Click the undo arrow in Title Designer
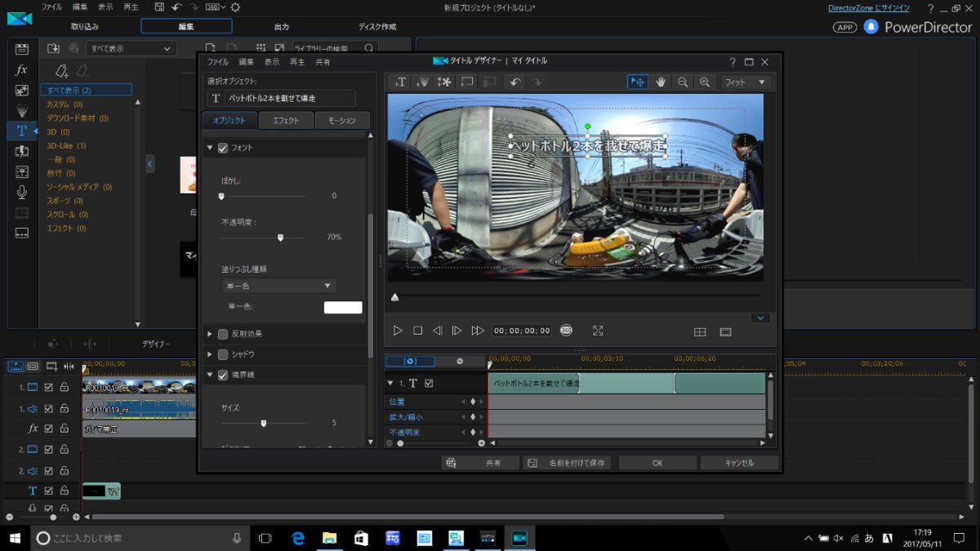 [x=514, y=82]
